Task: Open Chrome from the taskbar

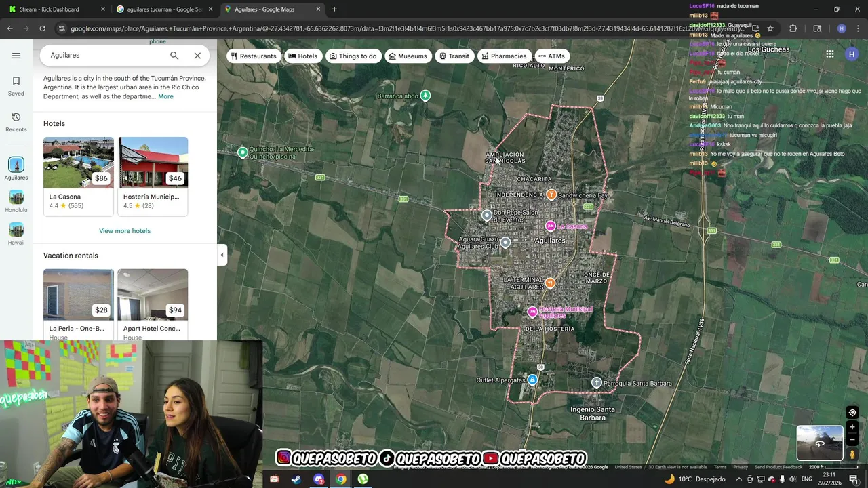Action: (340, 479)
